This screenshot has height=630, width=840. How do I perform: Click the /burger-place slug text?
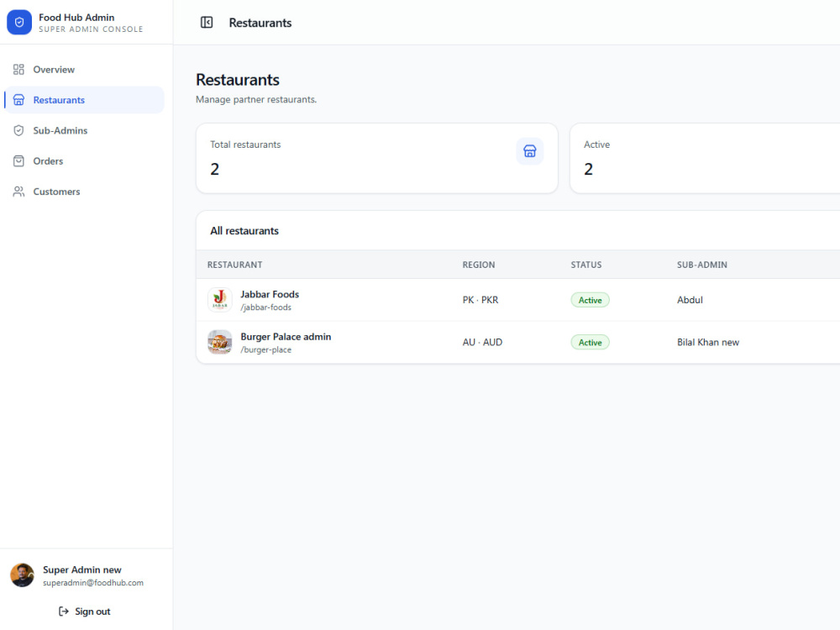(265, 349)
